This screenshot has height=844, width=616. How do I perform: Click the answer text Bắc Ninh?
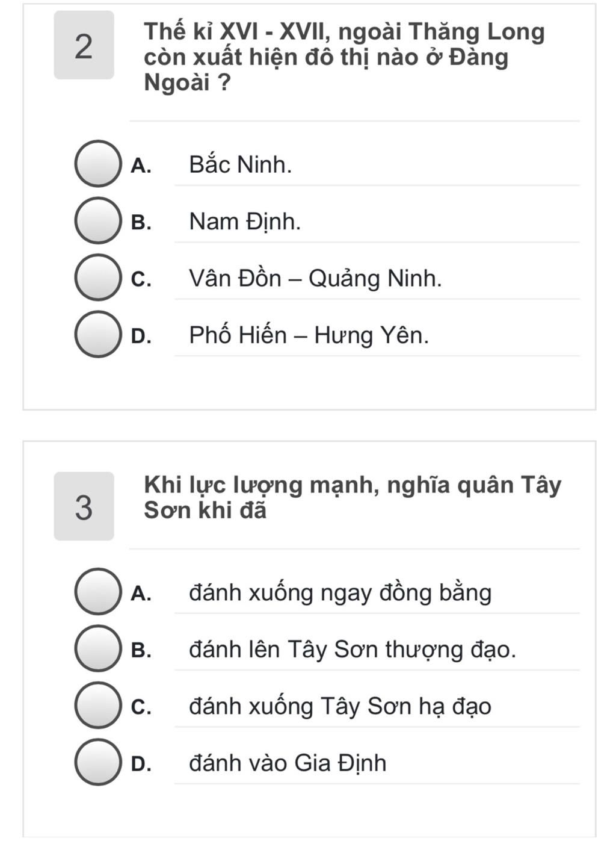pos(241,164)
